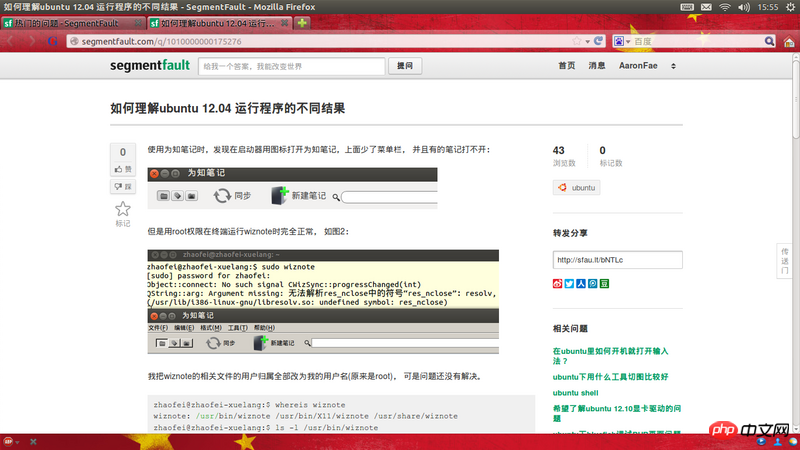
Task: Click the search box magnifier icon
Action: [x=769, y=41]
